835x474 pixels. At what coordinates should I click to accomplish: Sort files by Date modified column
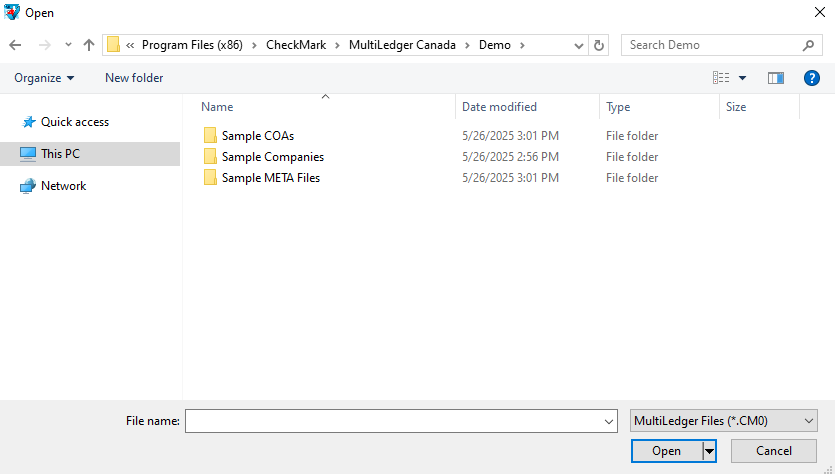[499, 107]
